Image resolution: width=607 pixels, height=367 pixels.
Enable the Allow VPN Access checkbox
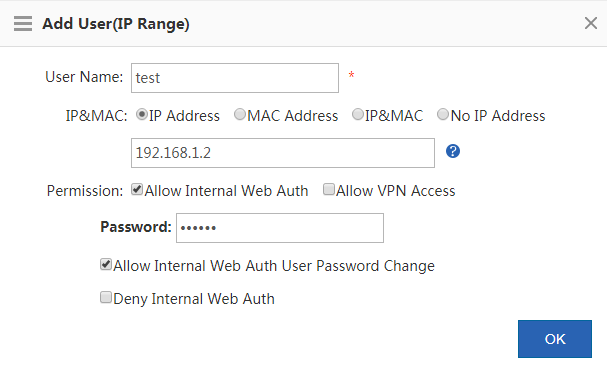[x=329, y=189]
